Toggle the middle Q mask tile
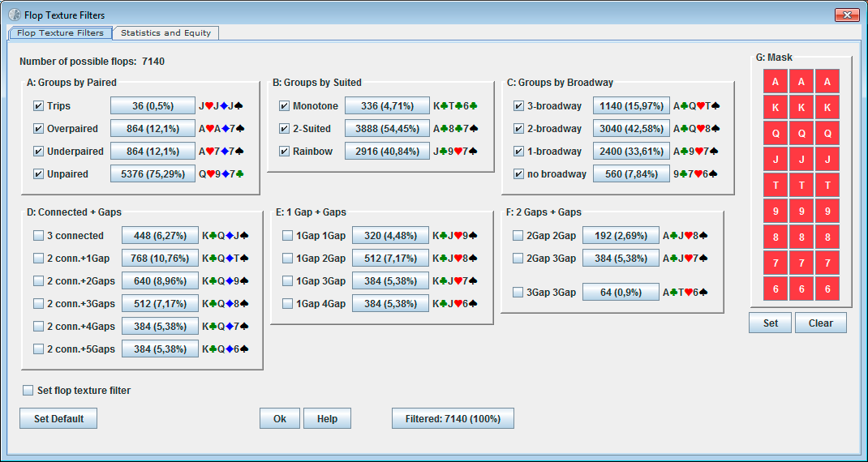The image size is (868, 462). pos(801,134)
